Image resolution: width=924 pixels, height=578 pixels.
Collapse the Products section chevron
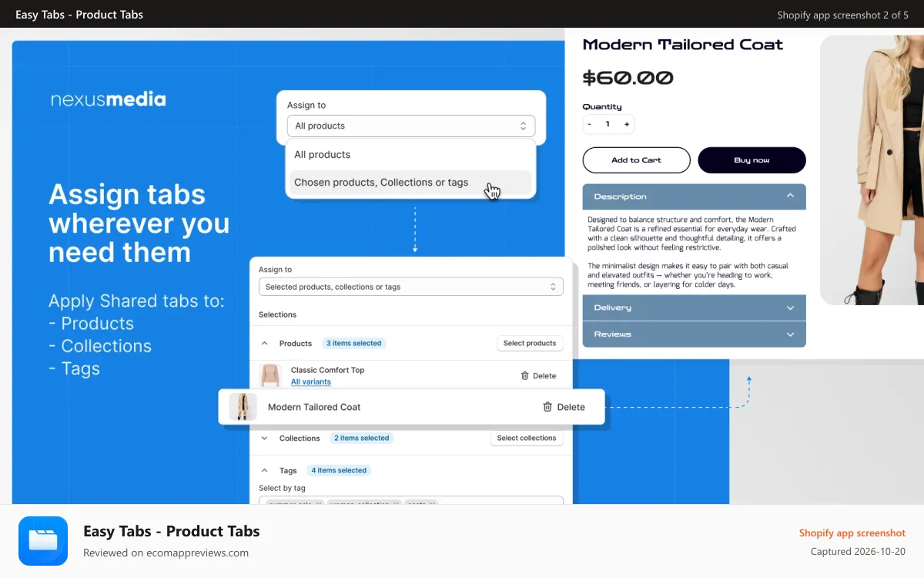(x=265, y=344)
